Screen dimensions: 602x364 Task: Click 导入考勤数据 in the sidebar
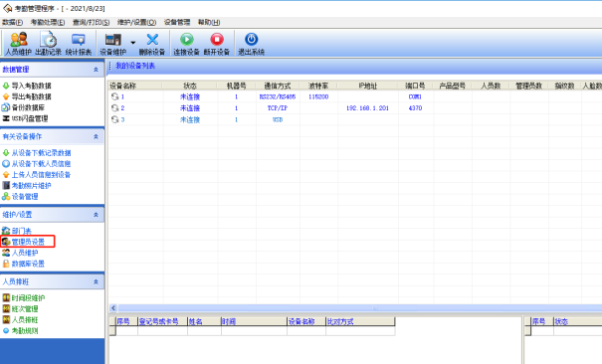(x=31, y=86)
